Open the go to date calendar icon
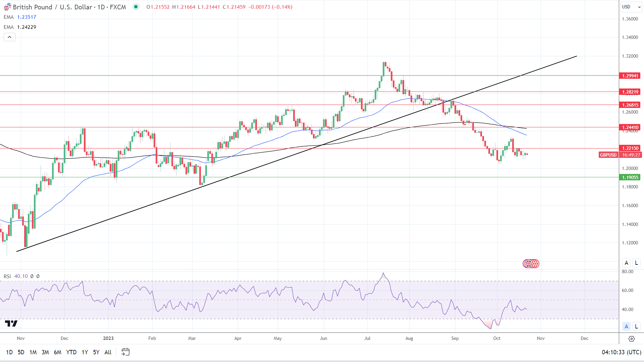This screenshot has width=644, height=362. click(125, 352)
